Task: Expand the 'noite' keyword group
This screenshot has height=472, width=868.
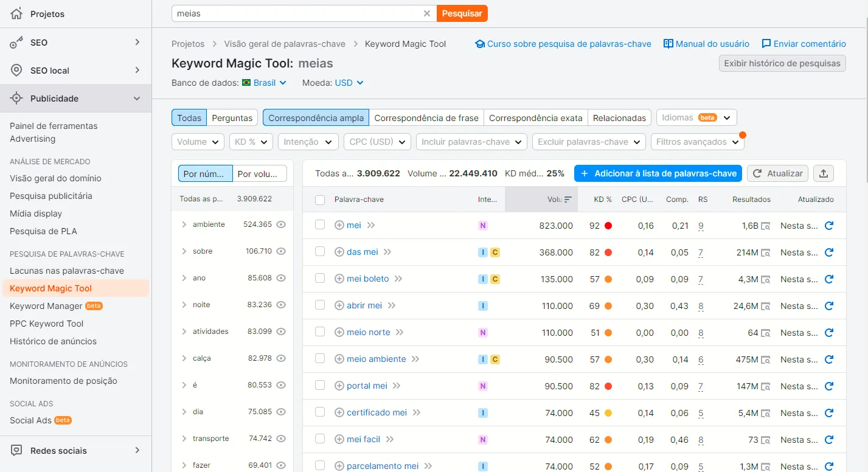Action: point(184,305)
